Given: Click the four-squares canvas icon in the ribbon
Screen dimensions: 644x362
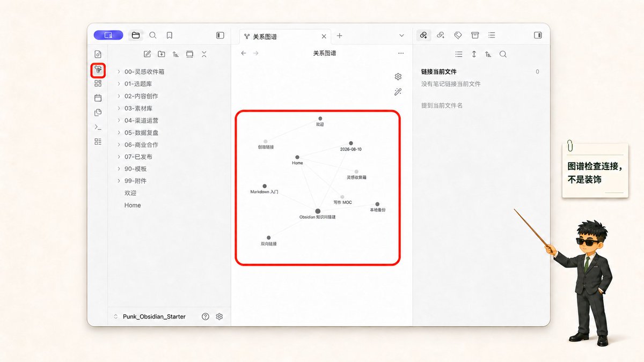Looking at the screenshot, I should point(98,83).
